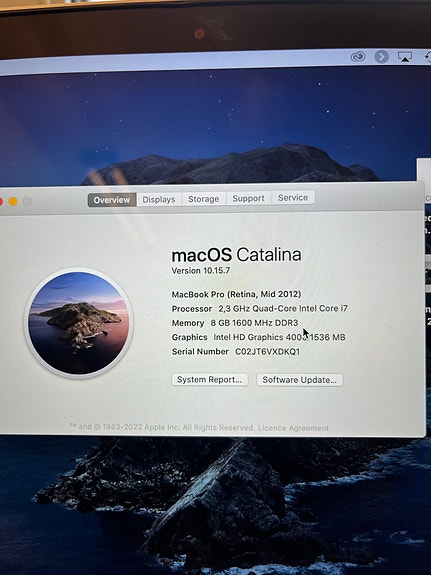This screenshot has width=431, height=575.
Task: Open the Licence Agreement link
Action: pyautogui.click(x=293, y=428)
